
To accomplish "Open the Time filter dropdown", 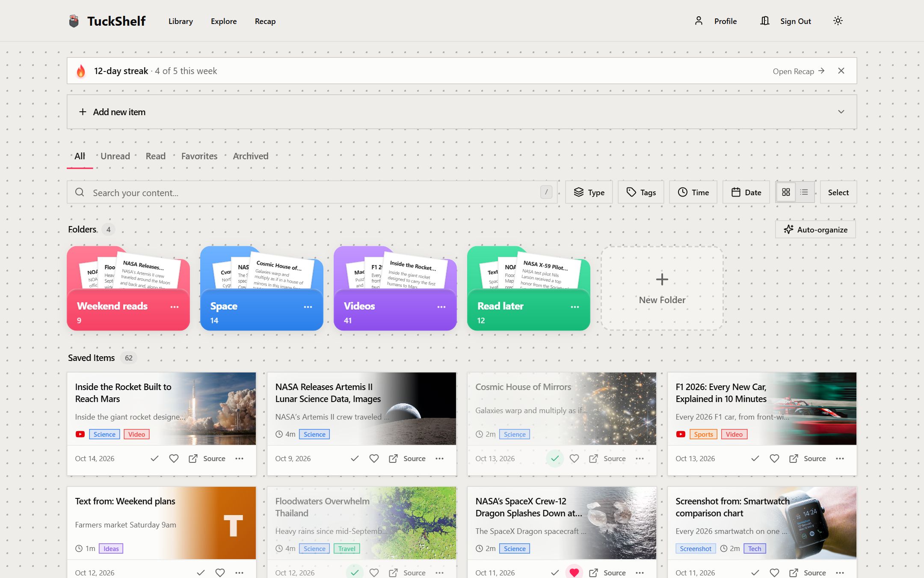I will pyautogui.click(x=693, y=192).
